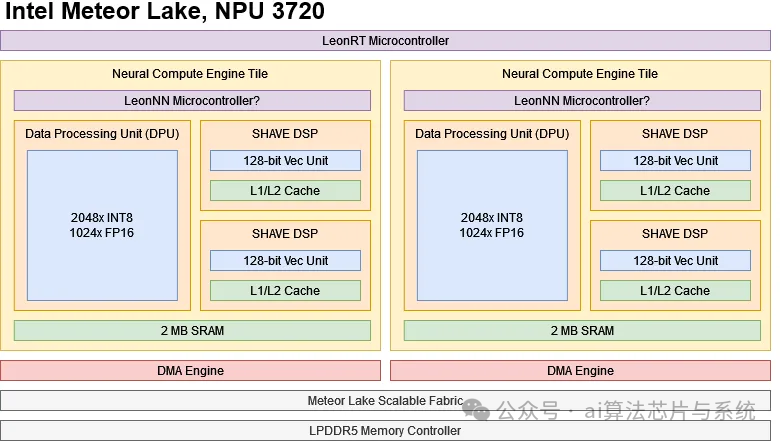This screenshot has width=780, height=441.
Task: Click the "2 MB SRAM" bar in right tile
Action: tap(582, 331)
